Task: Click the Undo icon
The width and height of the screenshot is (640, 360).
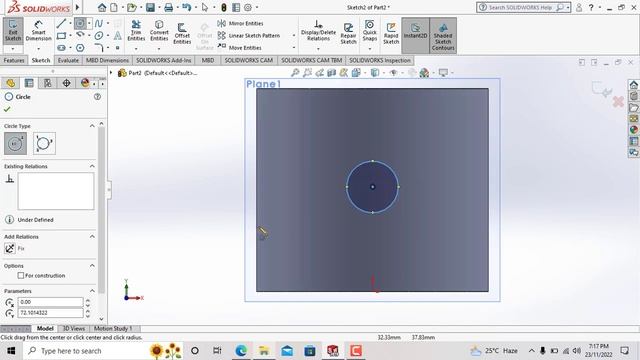Action: coord(187,7)
